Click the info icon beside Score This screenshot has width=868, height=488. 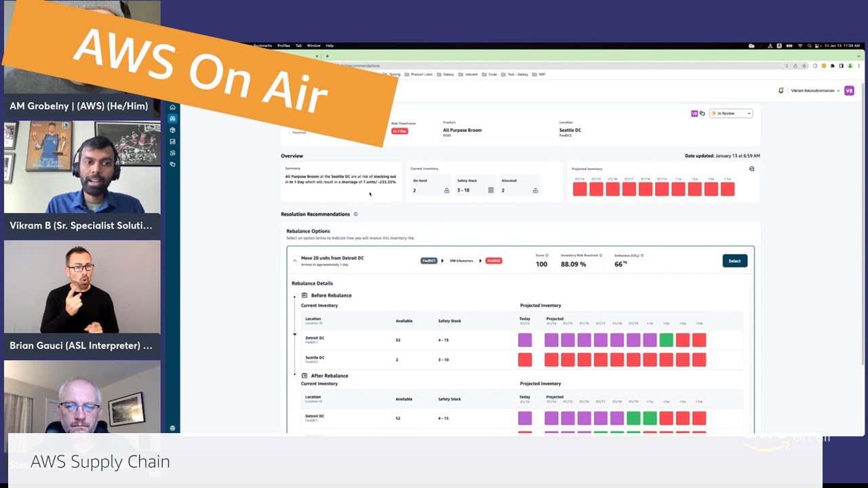pyautogui.click(x=547, y=256)
